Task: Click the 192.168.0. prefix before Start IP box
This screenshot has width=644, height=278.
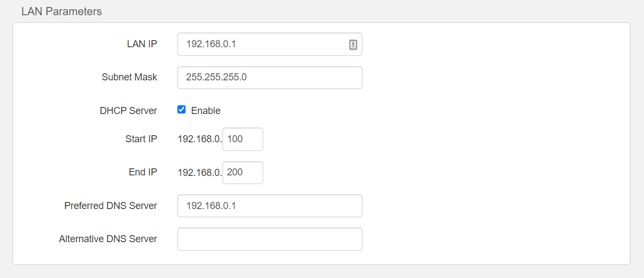Action: tap(200, 140)
